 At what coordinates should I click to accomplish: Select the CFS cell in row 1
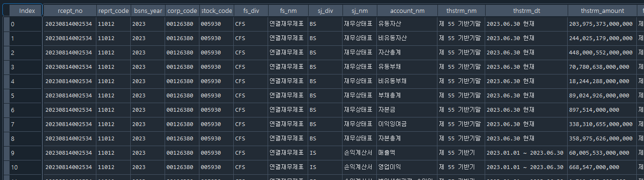point(251,38)
